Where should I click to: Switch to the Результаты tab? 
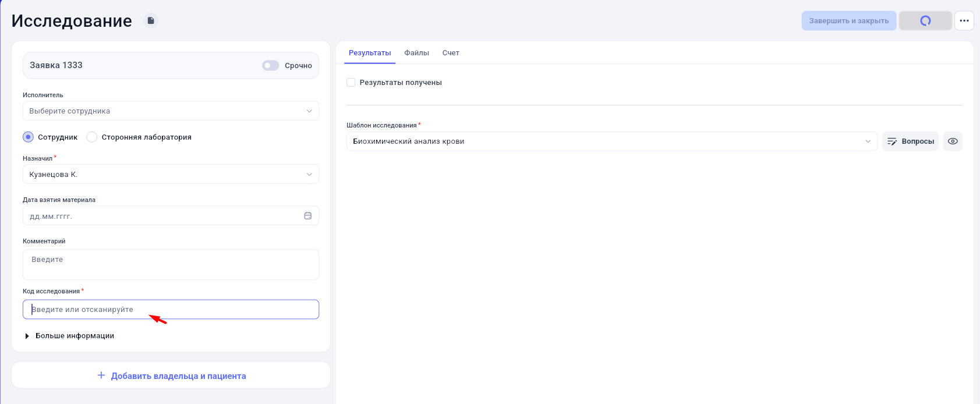370,53
